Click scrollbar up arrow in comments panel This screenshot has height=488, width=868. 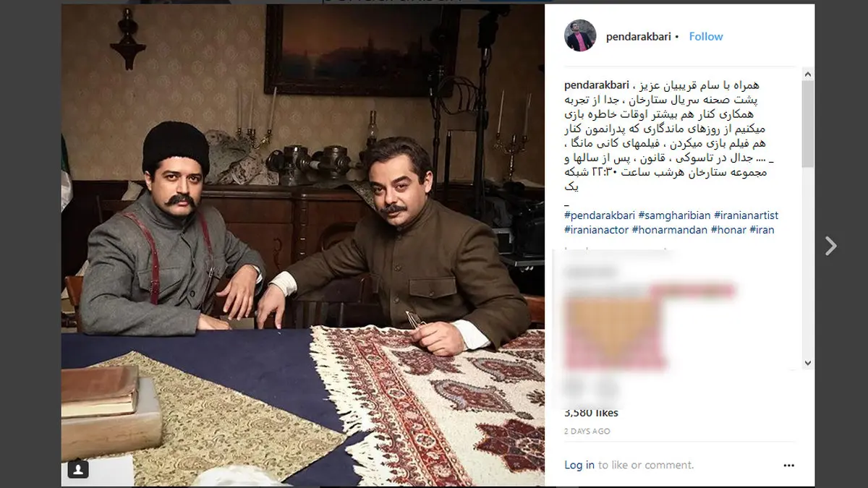808,74
